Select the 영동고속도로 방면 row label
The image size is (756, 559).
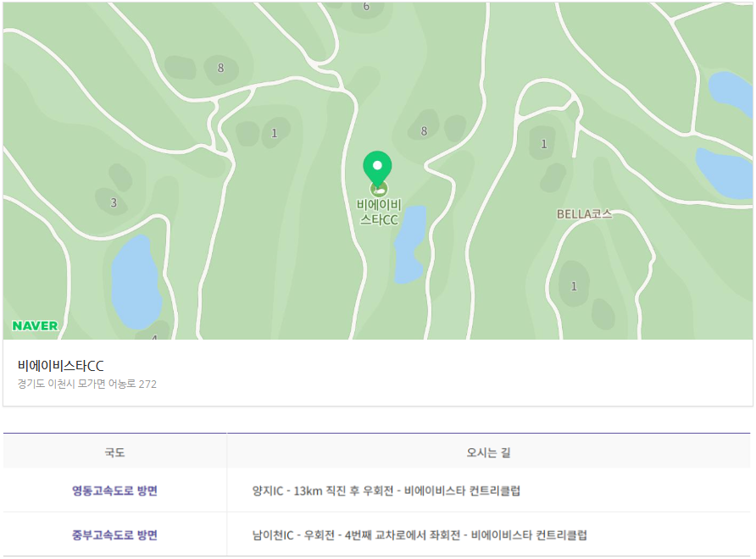tap(114, 491)
